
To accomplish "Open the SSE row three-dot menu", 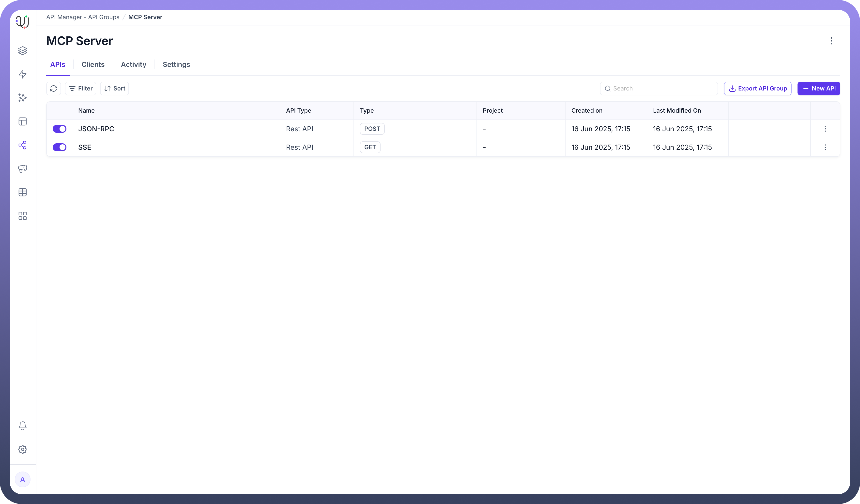I will tap(825, 147).
